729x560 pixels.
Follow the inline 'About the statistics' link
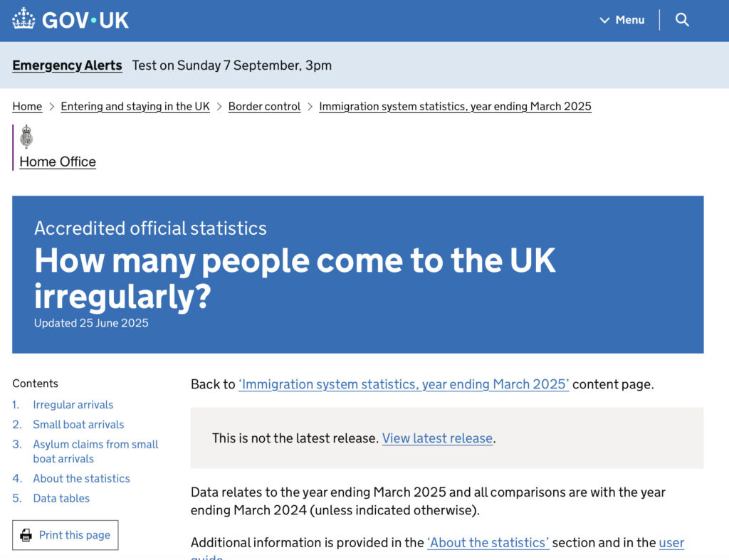(488, 543)
